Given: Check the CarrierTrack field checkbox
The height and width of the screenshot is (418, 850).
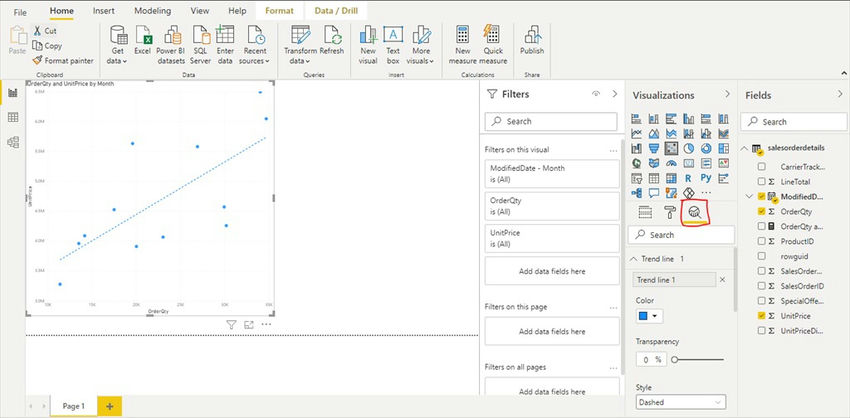Looking at the screenshot, I should tap(762, 166).
